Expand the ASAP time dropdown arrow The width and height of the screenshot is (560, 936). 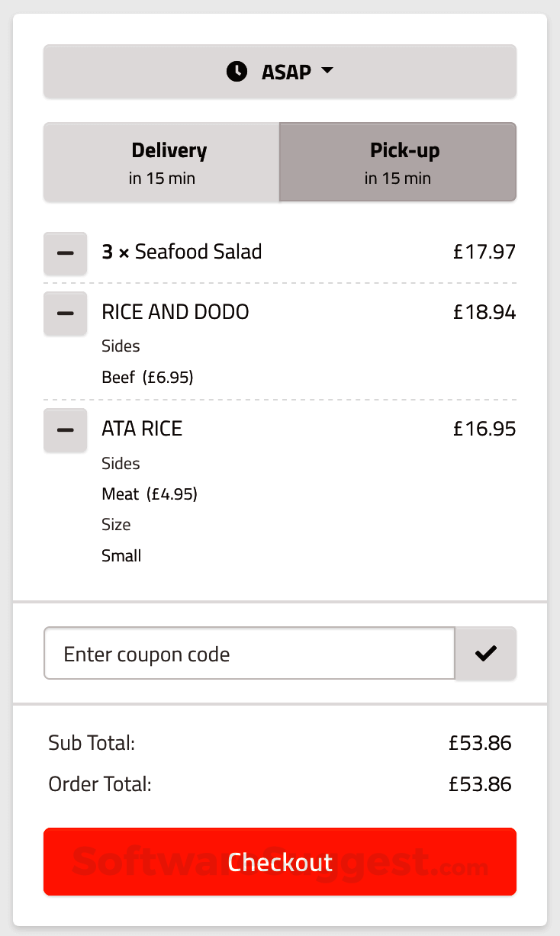[x=327, y=71]
